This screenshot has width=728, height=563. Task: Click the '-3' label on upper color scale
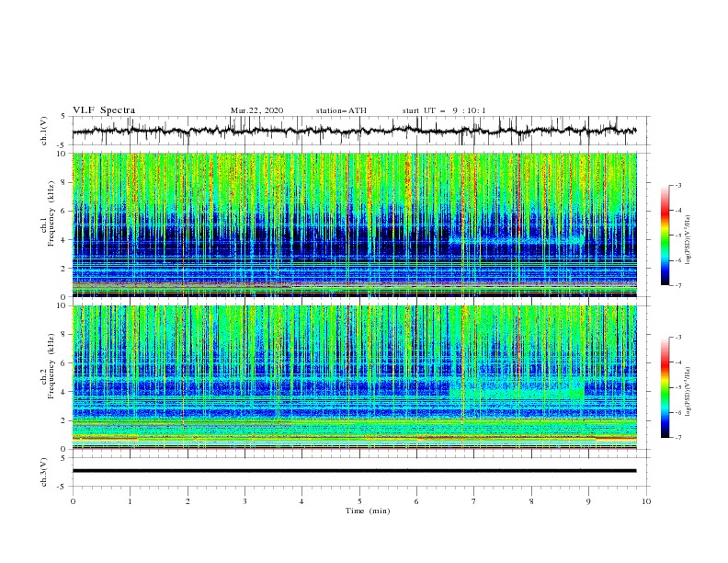click(x=677, y=185)
